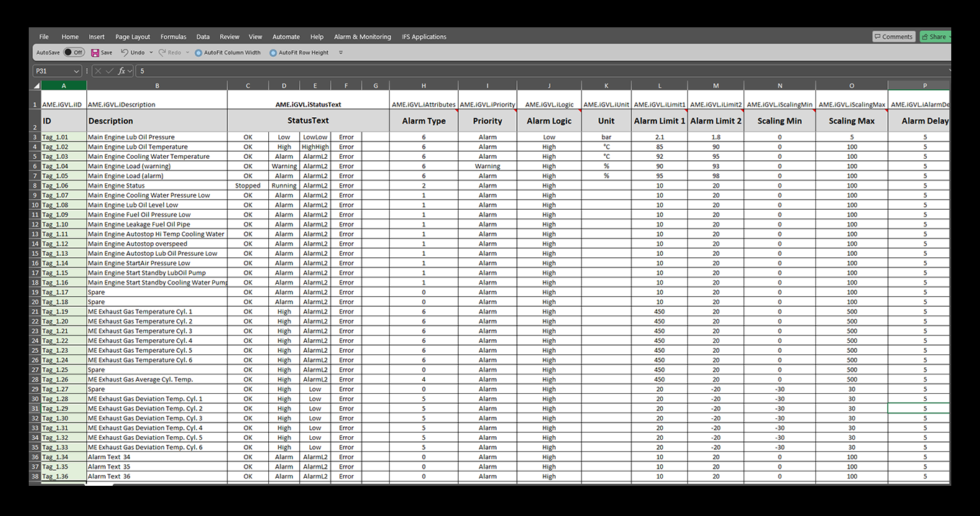Open the Customize Quick Access Toolbar dropdown
Image resolution: width=980 pixels, height=516 pixels.
[341, 52]
